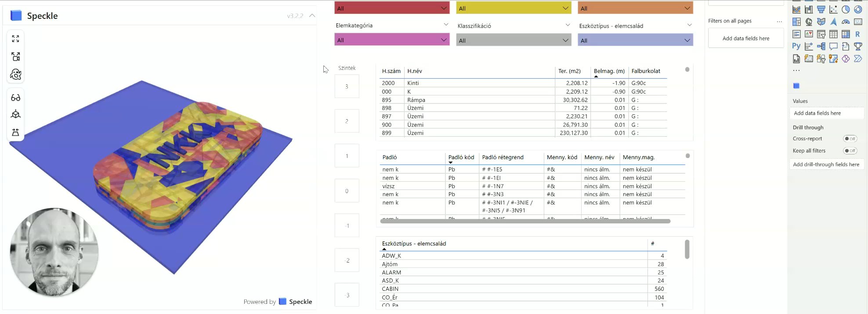The image size is (868, 314).
Task: Sort by Menny. név column header
Action: click(599, 157)
